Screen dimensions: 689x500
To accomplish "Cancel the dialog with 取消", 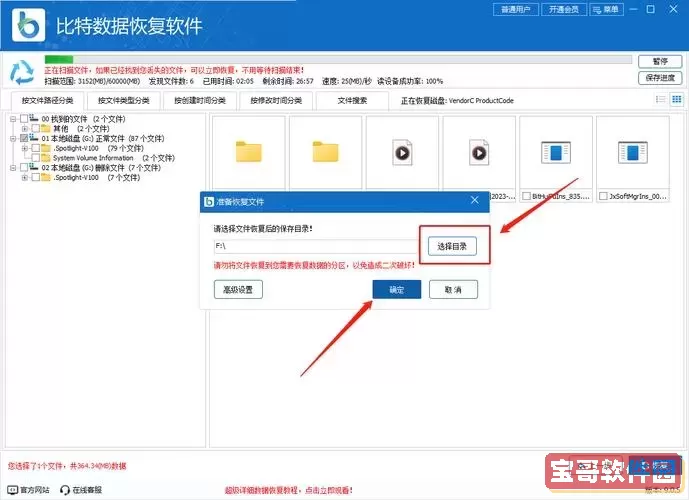I will click(x=453, y=290).
